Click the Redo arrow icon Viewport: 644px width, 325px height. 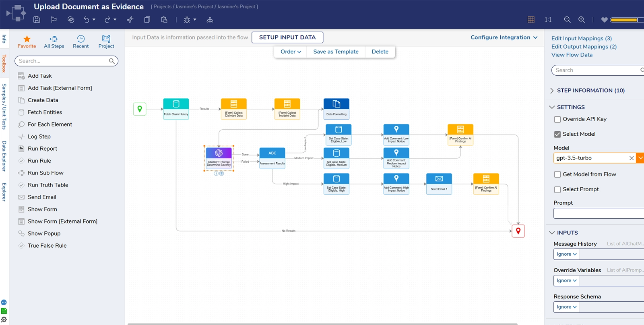coord(107,20)
